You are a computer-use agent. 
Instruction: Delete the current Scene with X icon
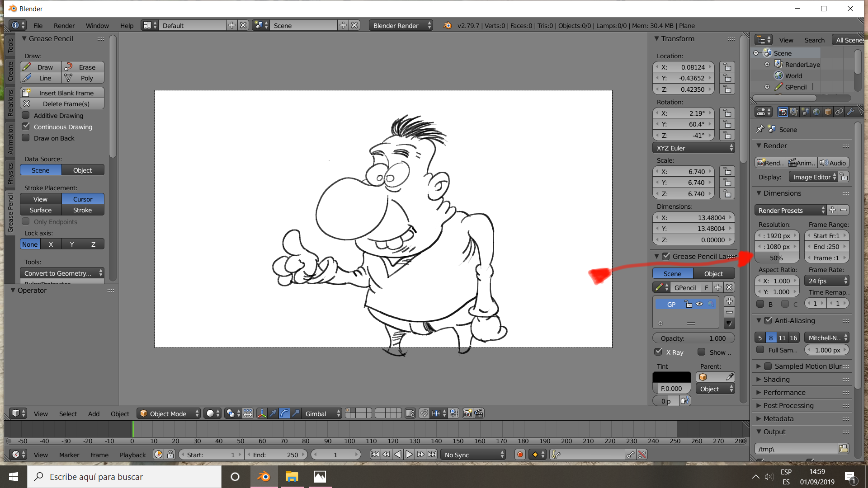[x=355, y=25]
